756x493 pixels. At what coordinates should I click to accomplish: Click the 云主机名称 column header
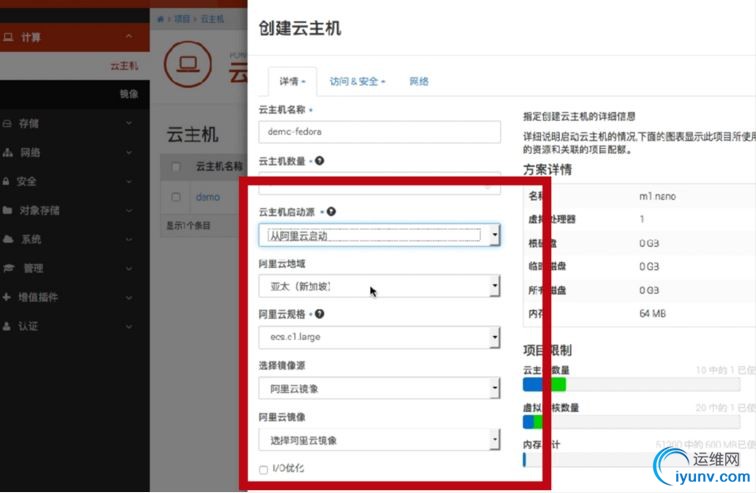(219, 167)
